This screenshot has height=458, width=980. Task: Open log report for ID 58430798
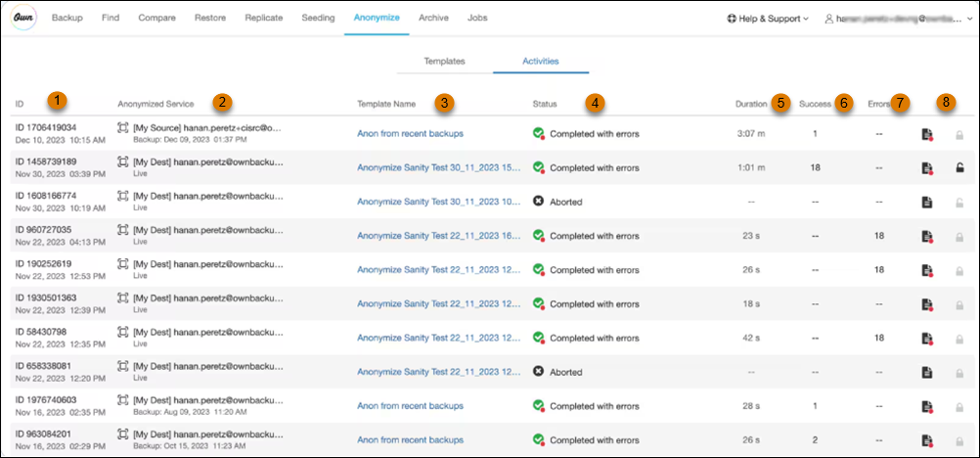927,339
